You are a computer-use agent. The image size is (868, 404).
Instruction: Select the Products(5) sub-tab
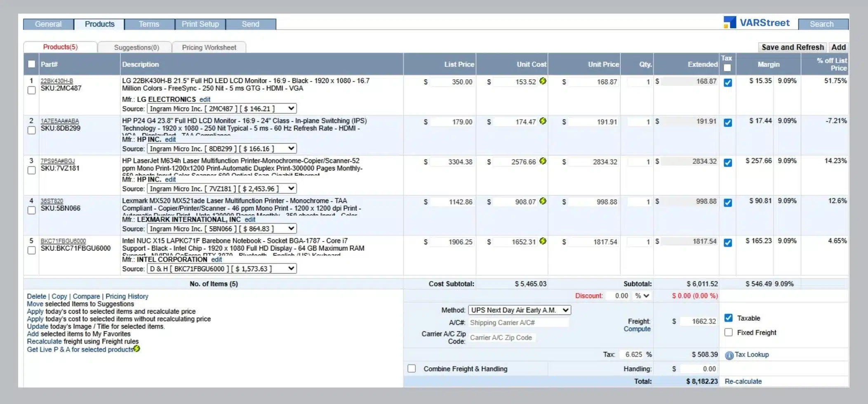60,47
